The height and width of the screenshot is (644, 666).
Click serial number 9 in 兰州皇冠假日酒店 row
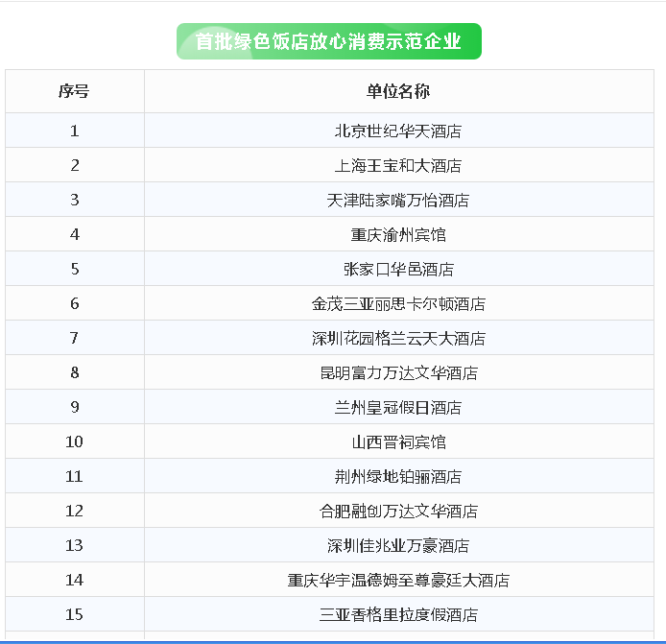[x=74, y=407]
